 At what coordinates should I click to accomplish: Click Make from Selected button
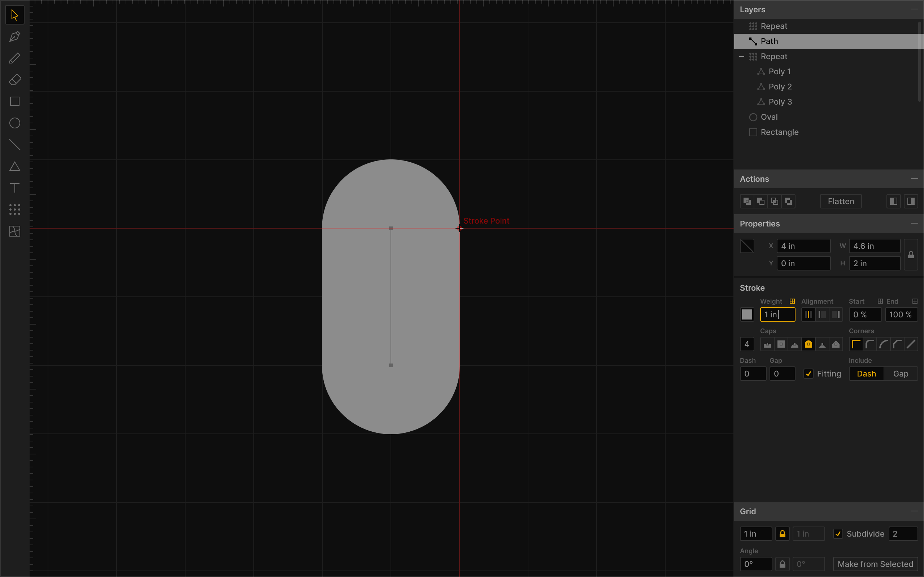pyautogui.click(x=875, y=564)
